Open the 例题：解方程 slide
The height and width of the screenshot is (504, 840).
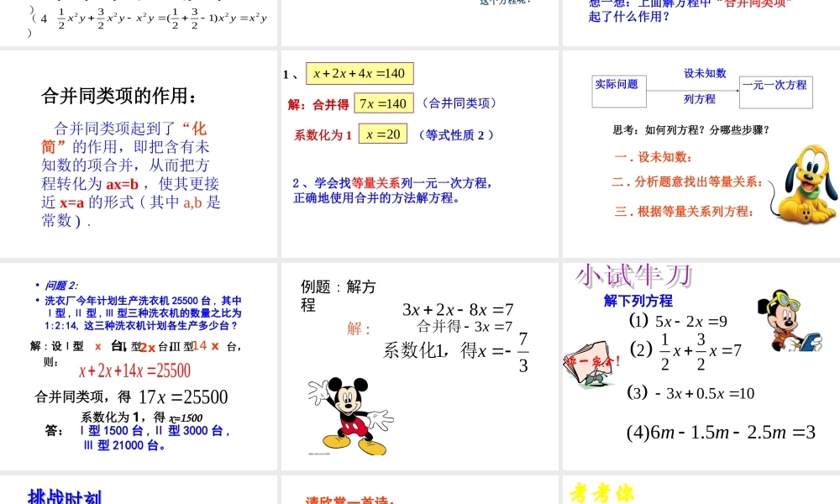pyautogui.click(x=419, y=366)
